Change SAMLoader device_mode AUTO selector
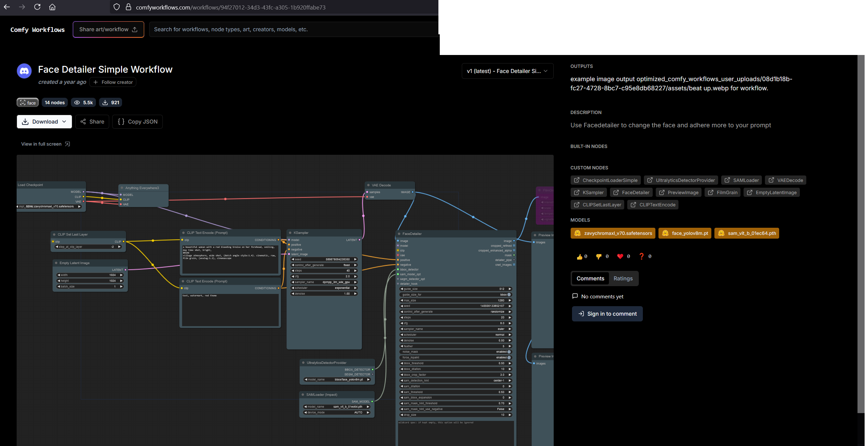Viewport: 868px width, 446px height. pyautogui.click(x=337, y=412)
